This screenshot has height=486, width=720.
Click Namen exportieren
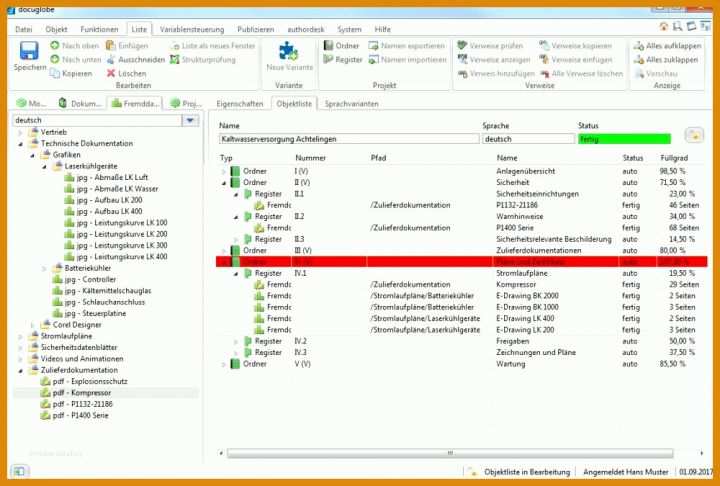(x=407, y=45)
